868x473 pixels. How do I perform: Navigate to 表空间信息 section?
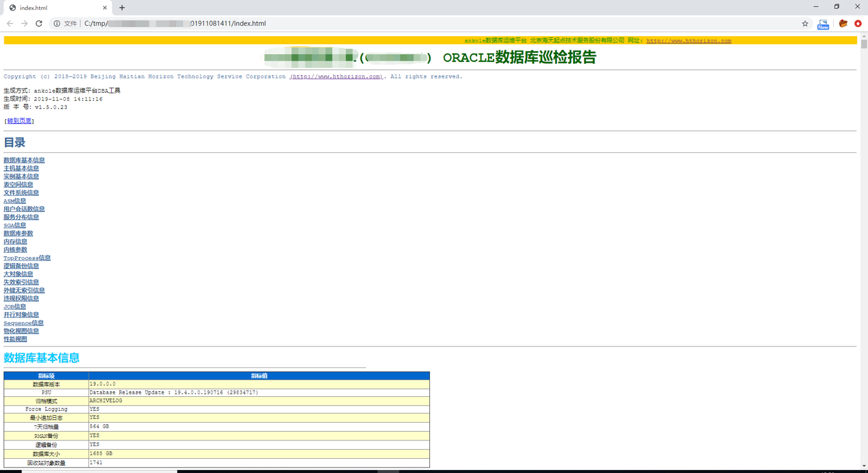click(18, 184)
